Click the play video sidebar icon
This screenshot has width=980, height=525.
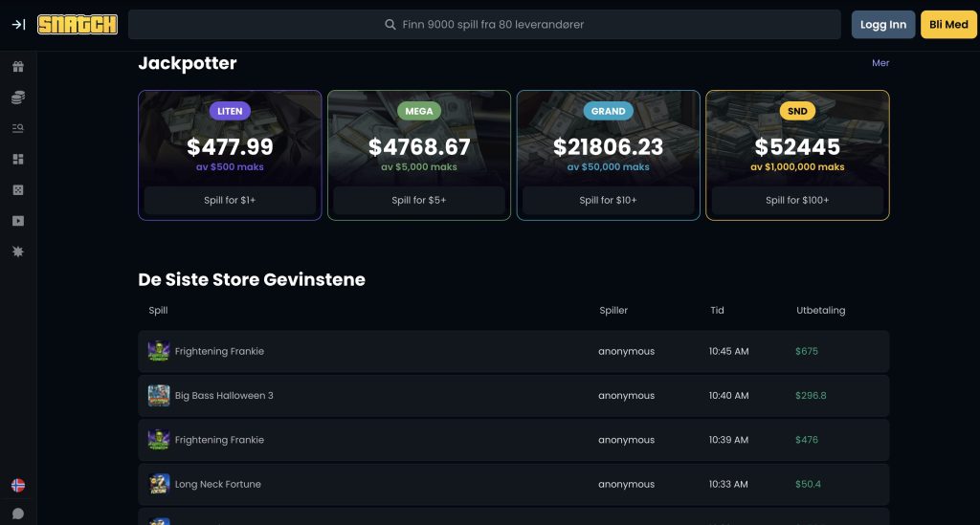tap(17, 221)
